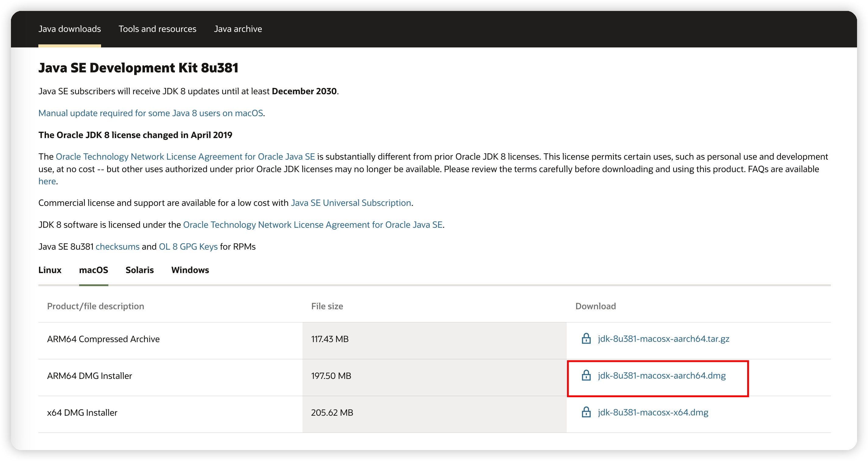Open first OTN License Agreement link in paragraph
This screenshot has width=868, height=461.
pyautogui.click(x=185, y=157)
